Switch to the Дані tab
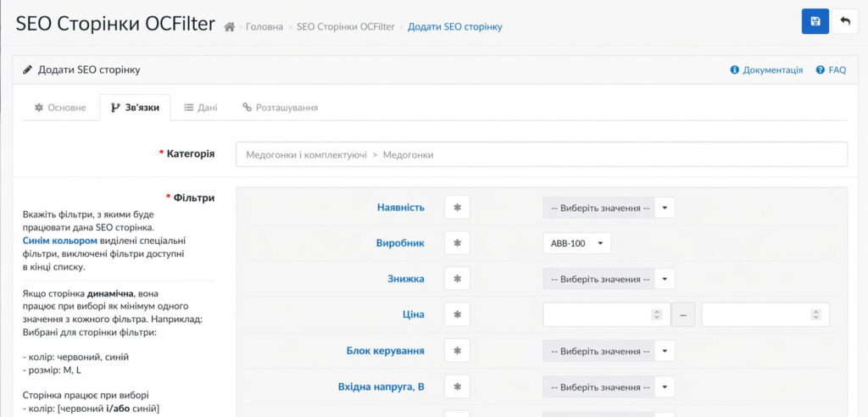This screenshot has width=868, height=417. [x=201, y=108]
